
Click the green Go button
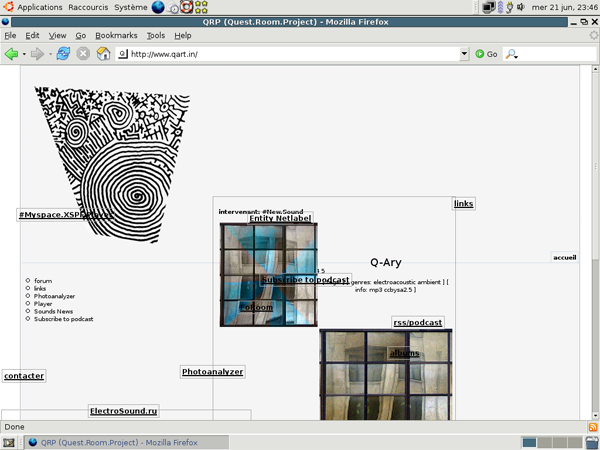click(x=486, y=54)
